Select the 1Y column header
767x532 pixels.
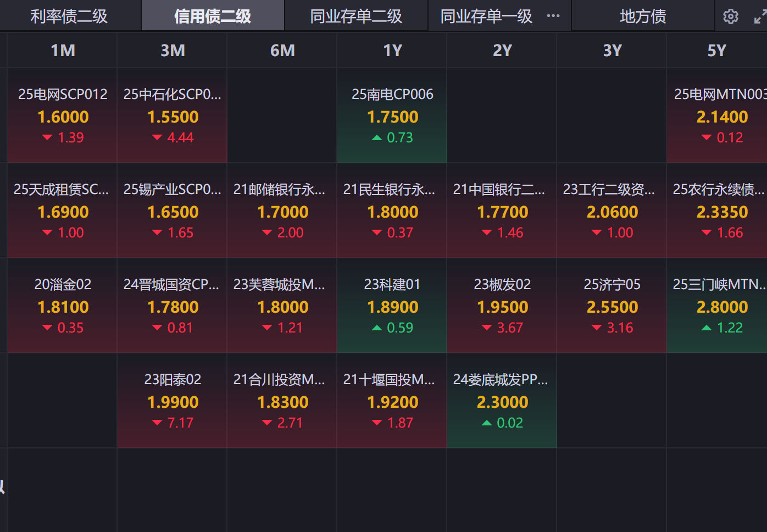pos(392,51)
